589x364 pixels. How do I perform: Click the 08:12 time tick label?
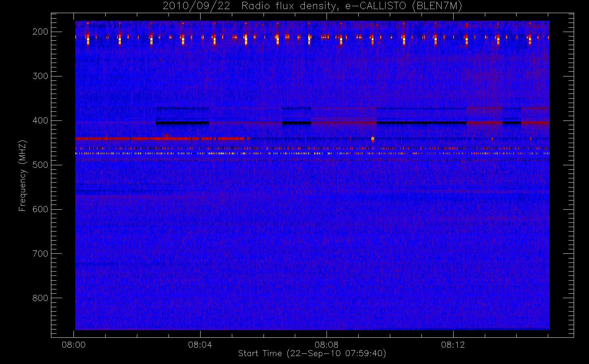(x=453, y=345)
